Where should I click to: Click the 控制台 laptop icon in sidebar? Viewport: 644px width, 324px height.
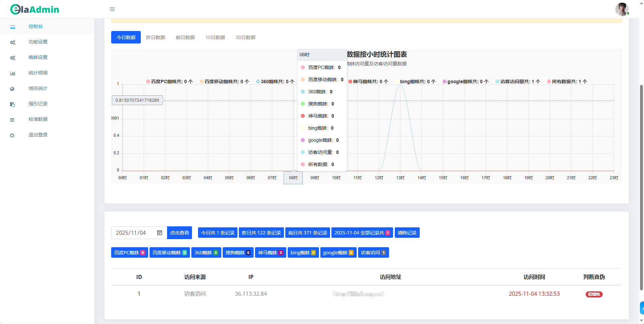12,27
